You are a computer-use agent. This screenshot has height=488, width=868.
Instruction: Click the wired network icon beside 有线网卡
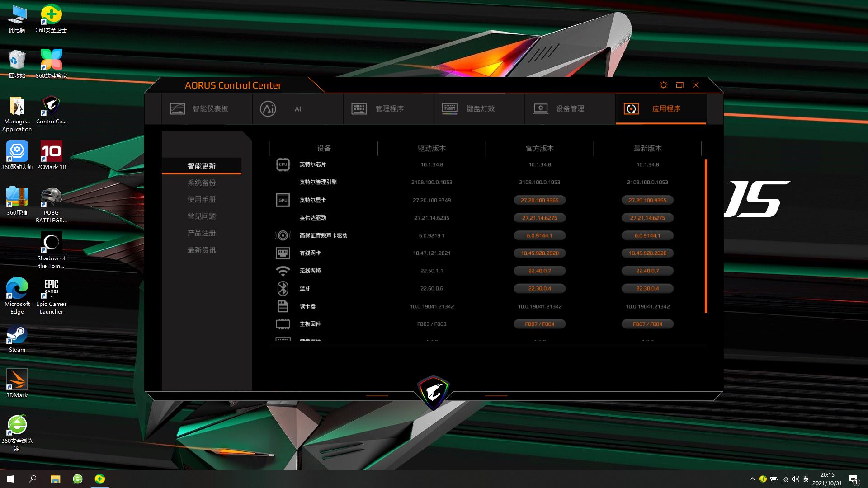pyautogui.click(x=283, y=253)
